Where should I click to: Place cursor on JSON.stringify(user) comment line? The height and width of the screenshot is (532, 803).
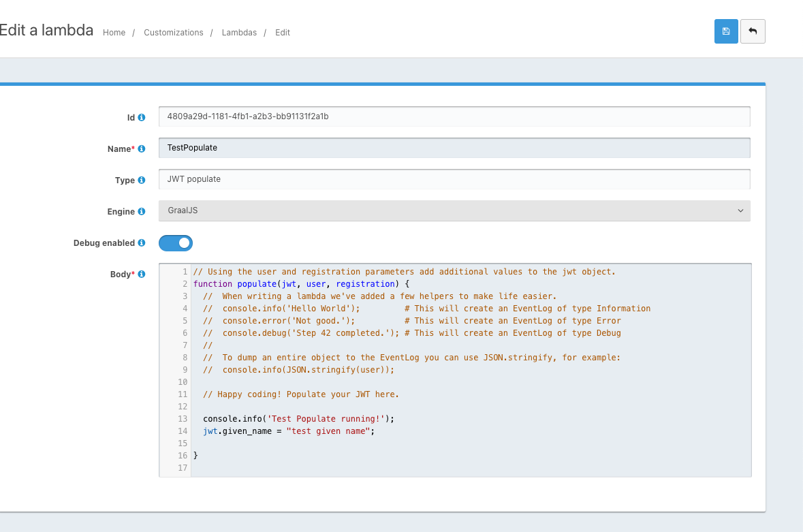298,370
